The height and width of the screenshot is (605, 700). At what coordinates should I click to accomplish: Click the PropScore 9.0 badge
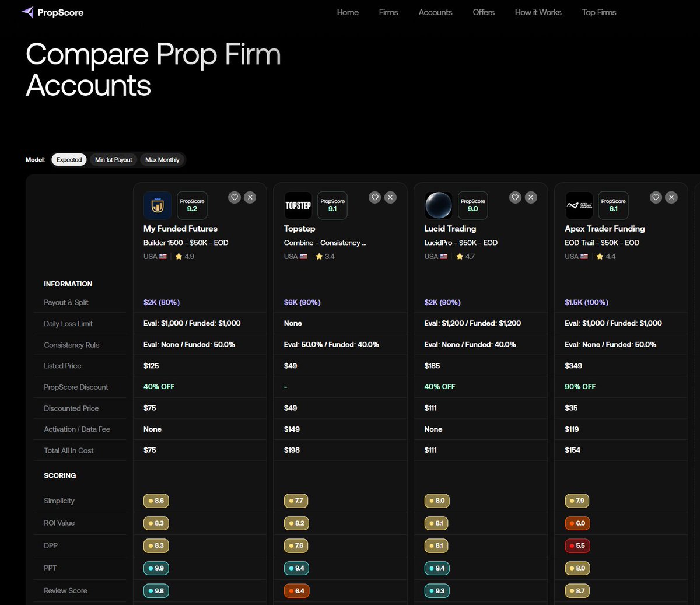(x=473, y=205)
